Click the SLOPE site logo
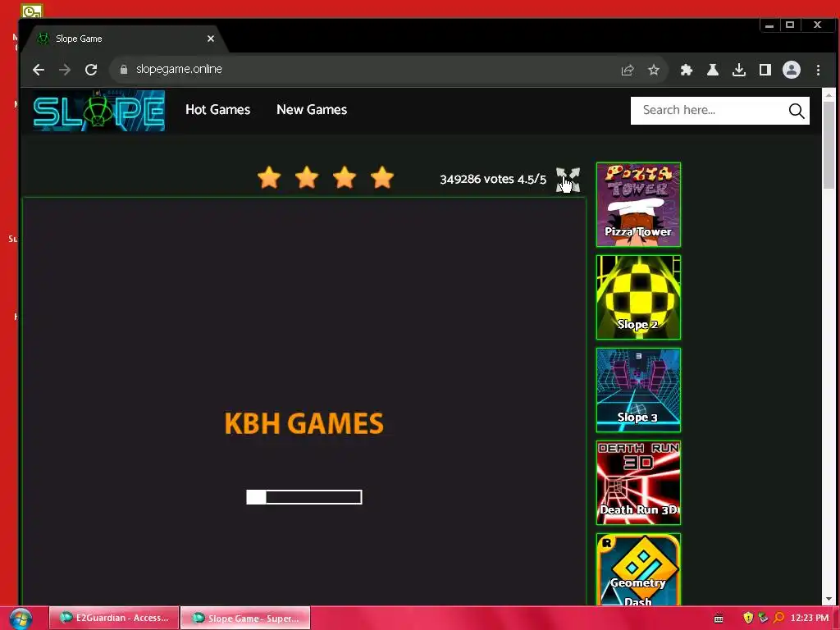Image resolution: width=840 pixels, height=630 pixels. 99,111
